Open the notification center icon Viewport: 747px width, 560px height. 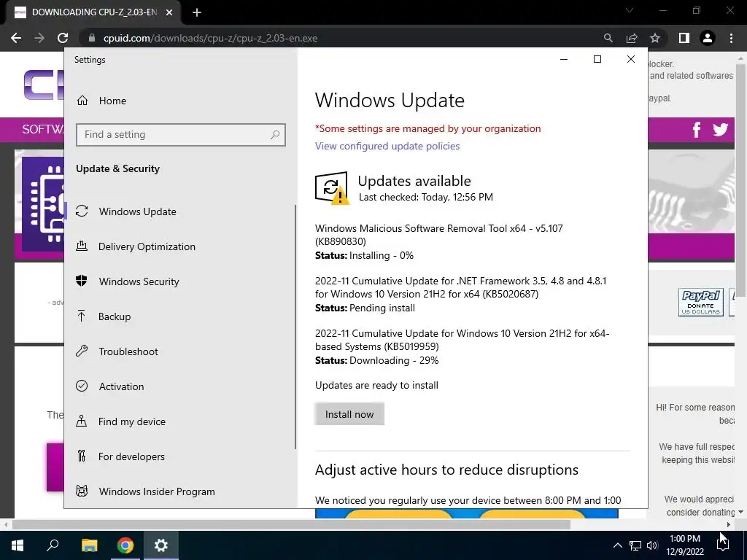tap(723, 545)
